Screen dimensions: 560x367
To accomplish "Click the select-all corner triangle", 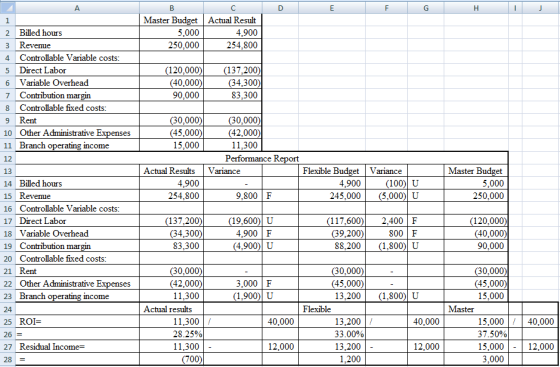I will click(x=8, y=7).
